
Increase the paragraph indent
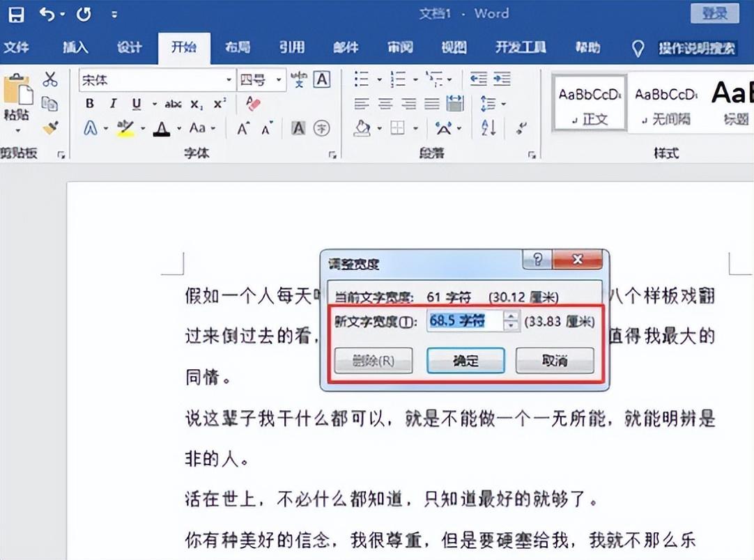(x=502, y=79)
